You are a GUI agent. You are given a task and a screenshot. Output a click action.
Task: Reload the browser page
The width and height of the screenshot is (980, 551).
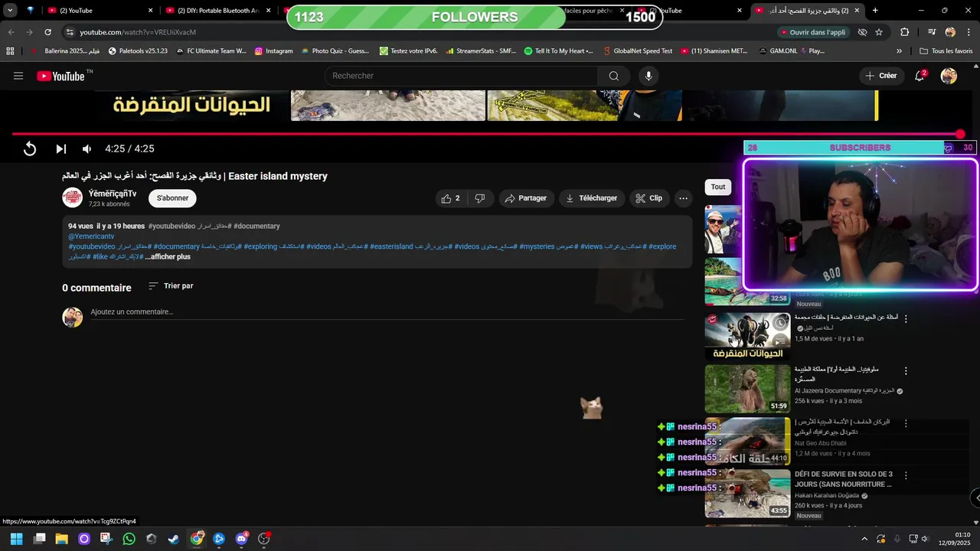pyautogui.click(x=47, y=32)
